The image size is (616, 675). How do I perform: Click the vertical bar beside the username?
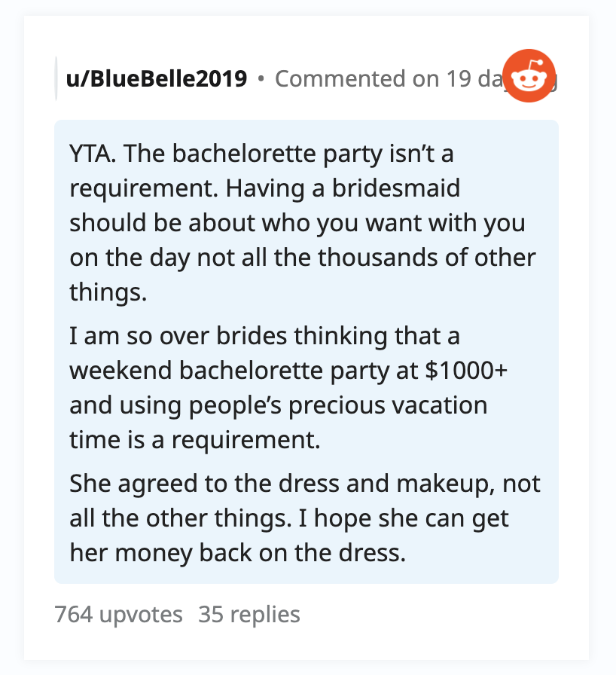(56, 78)
